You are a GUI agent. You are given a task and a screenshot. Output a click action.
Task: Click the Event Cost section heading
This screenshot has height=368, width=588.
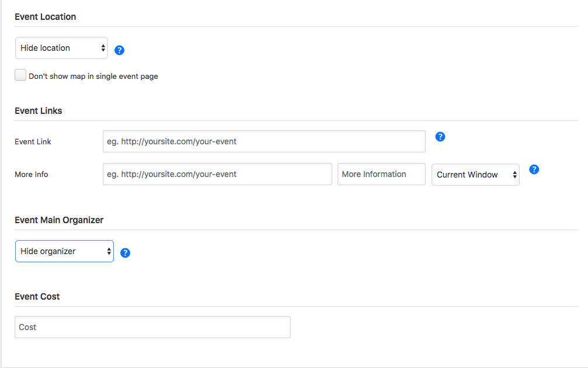tap(37, 297)
